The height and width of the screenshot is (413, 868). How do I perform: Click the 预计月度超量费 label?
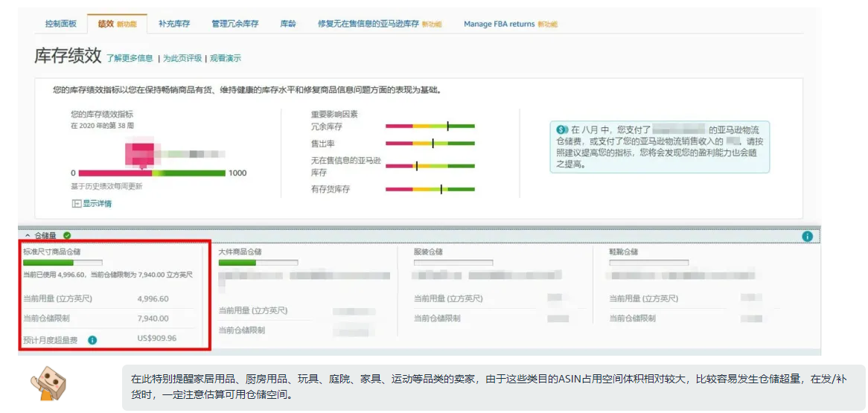(x=51, y=340)
